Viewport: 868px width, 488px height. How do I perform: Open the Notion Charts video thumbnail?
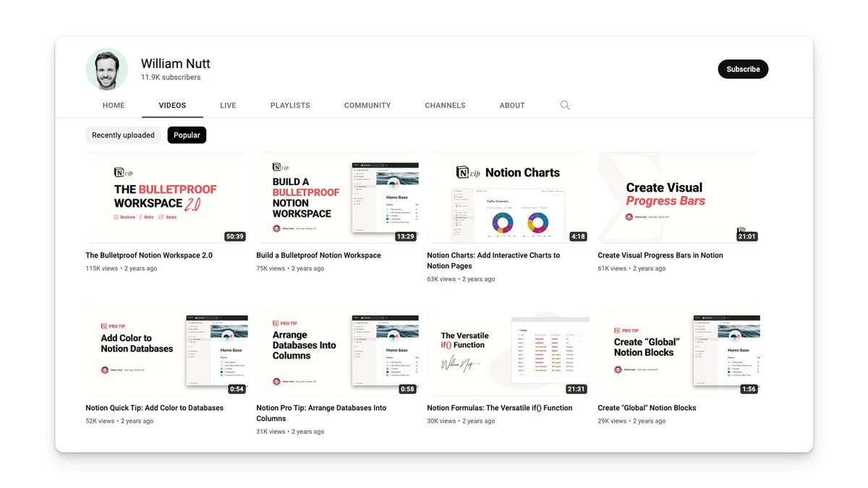click(x=508, y=197)
